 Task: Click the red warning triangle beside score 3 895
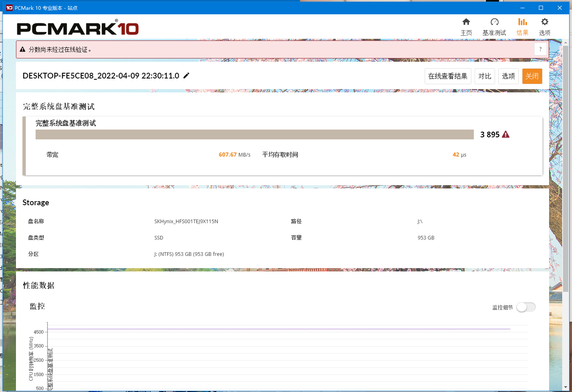506,134
